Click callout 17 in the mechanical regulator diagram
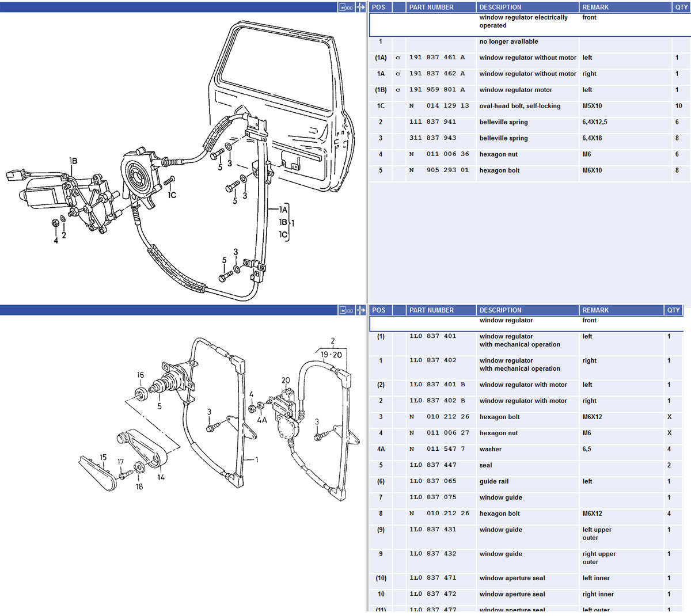 (120, 462)
